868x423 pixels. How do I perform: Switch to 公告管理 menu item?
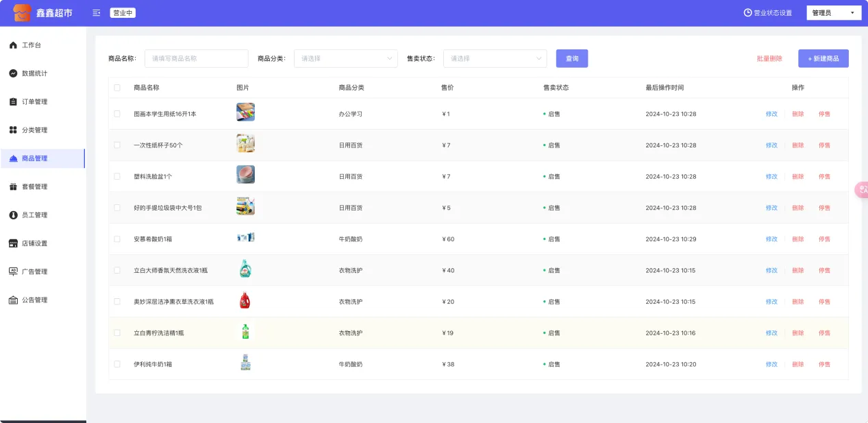click(x=34, y=300)
